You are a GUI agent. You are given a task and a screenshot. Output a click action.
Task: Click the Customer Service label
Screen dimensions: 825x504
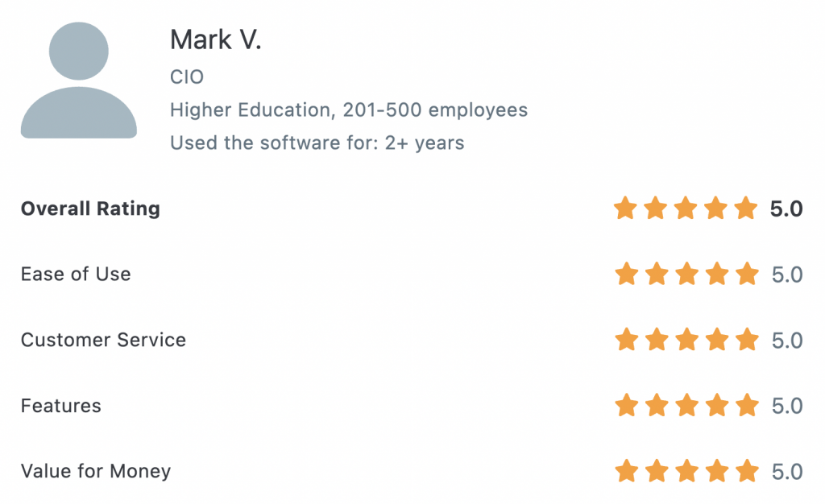click(x=104, y=340)
